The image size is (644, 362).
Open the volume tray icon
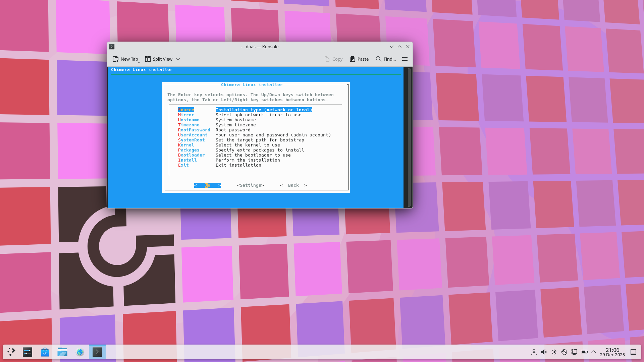click(544, 352)
